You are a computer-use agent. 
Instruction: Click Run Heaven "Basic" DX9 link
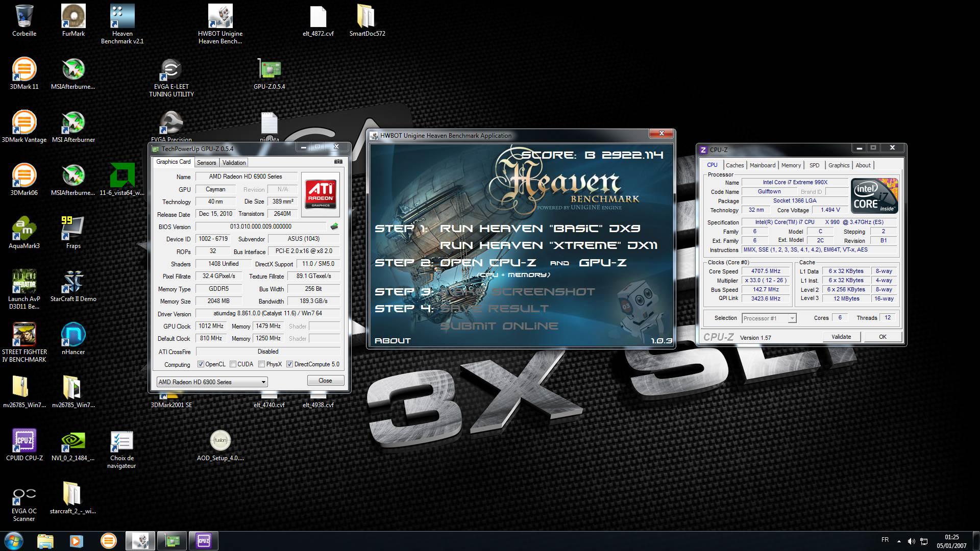[540, 229]
